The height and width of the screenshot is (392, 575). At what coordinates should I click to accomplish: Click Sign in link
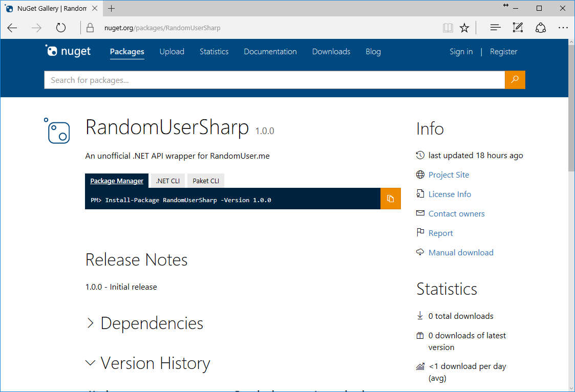pyautogui.click(x=461, y=52)
